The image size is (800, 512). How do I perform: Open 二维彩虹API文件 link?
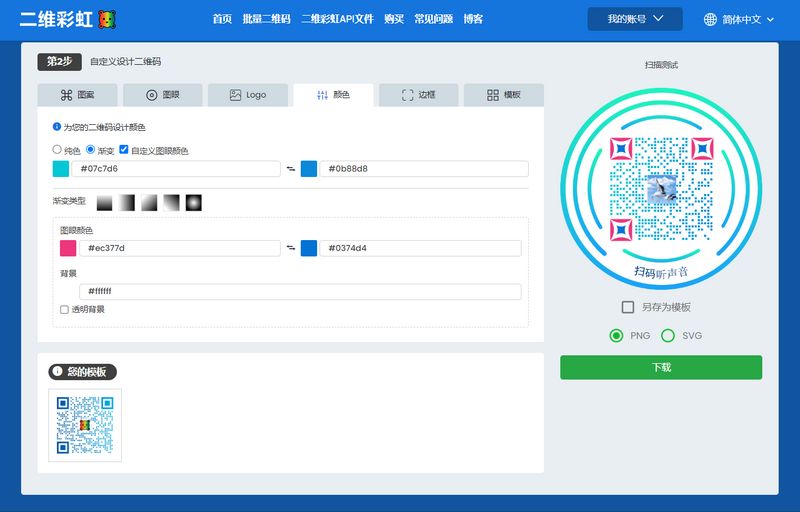point(337,19)
